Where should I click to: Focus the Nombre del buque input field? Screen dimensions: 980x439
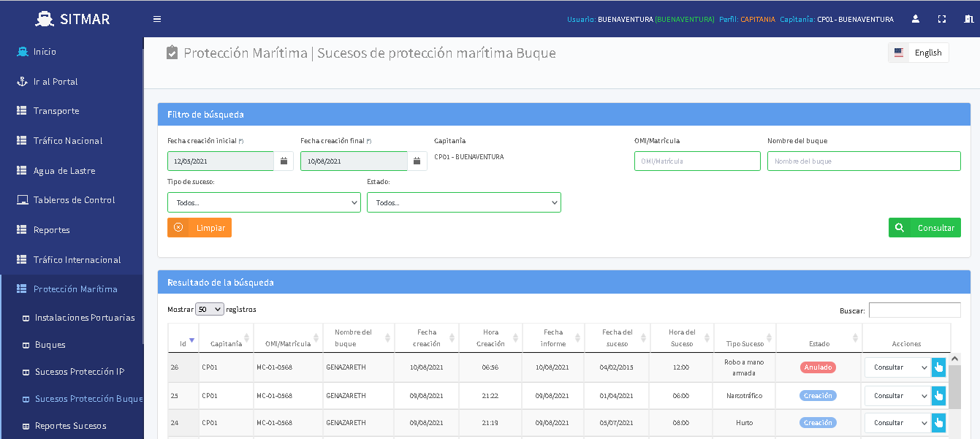pos(863,161)
